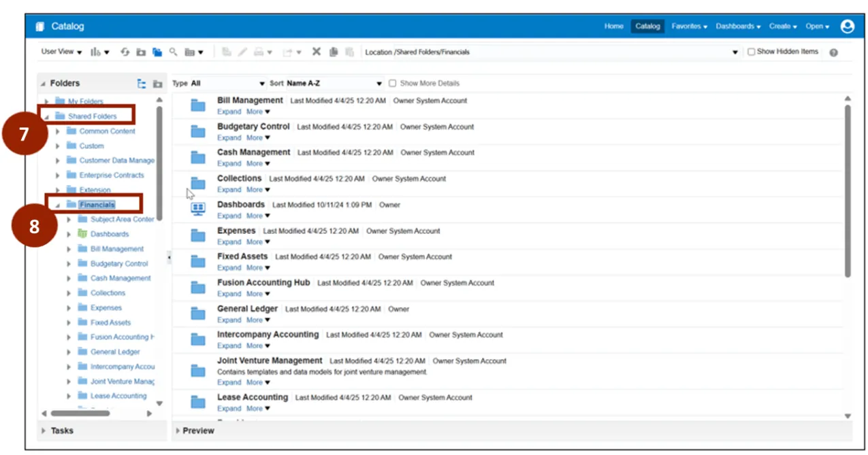The image size is (868, 455).
Task: Check the Show More Details checkbox
Action: tap(392, 84)
